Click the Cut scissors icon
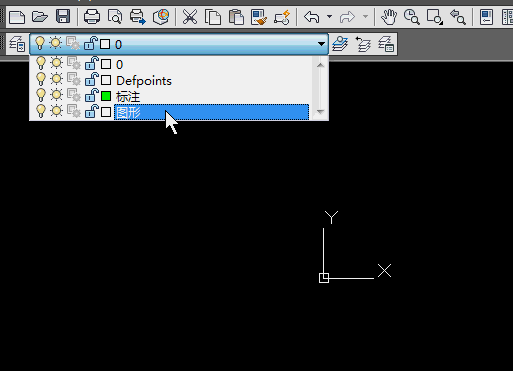Viewport: 513px width, 371px height. pos(190,17)
